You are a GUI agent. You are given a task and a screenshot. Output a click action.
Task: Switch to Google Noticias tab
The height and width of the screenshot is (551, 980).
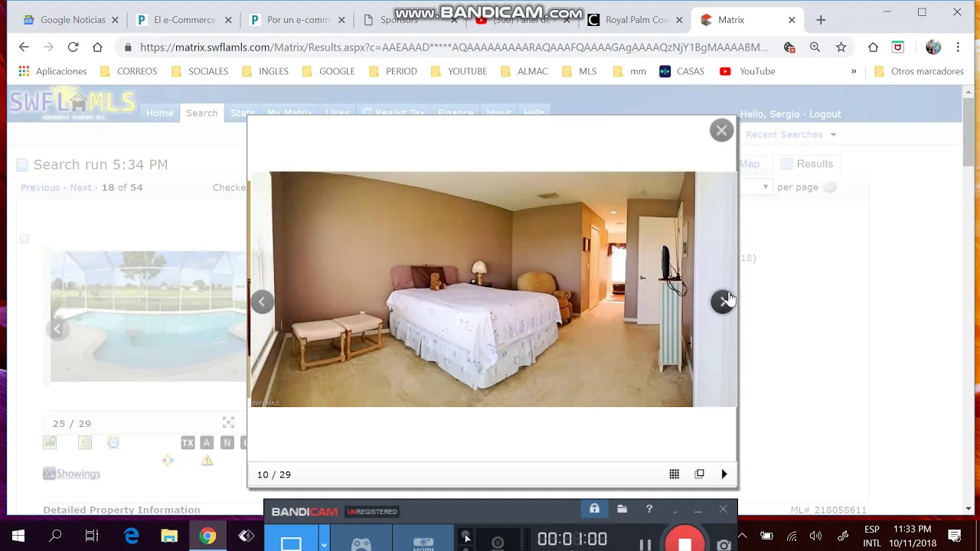[72, 20]
